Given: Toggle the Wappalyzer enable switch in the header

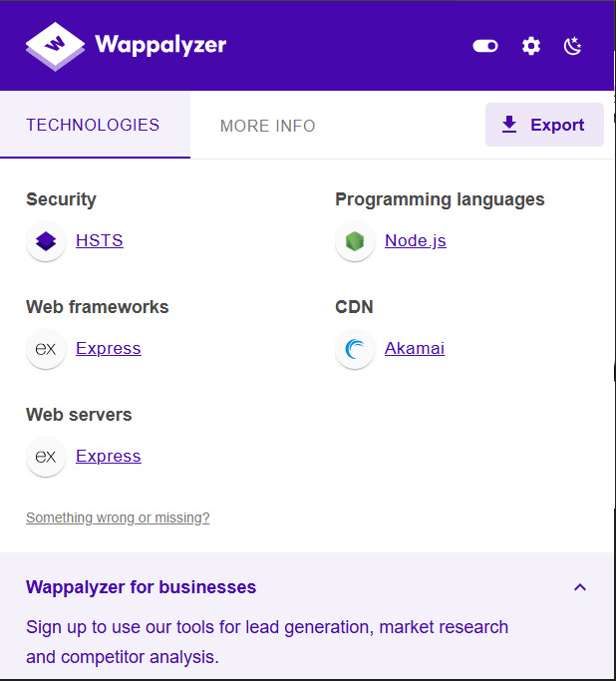Looking at the screenshot, I should (485, 46).
